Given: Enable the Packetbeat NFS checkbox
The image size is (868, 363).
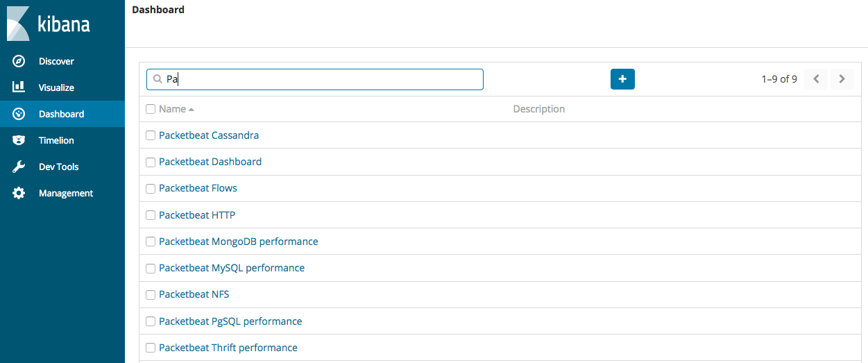Looking at the screenshot, I should pyautogui.click(x=151, y=294).
